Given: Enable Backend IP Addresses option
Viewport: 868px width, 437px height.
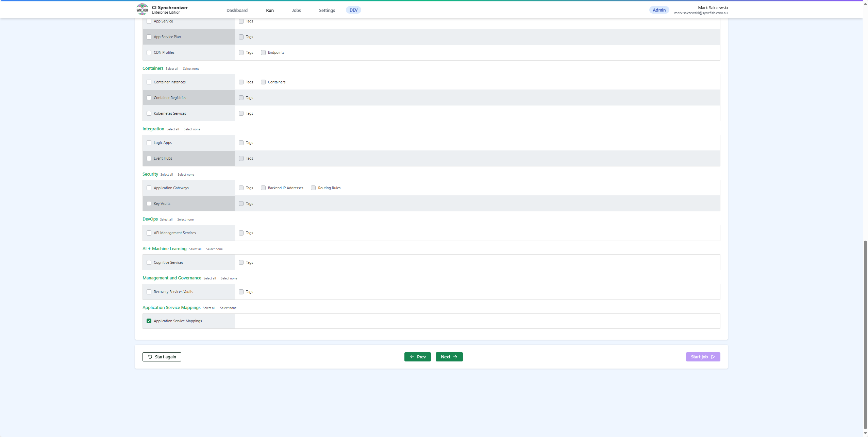Looking at the screenshot, I should (x=263, y=188).
